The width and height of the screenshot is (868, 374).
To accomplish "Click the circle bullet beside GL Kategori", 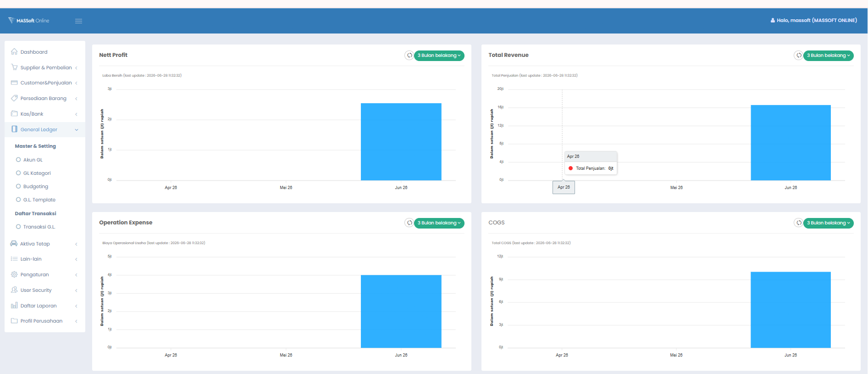I will (18, 173).
